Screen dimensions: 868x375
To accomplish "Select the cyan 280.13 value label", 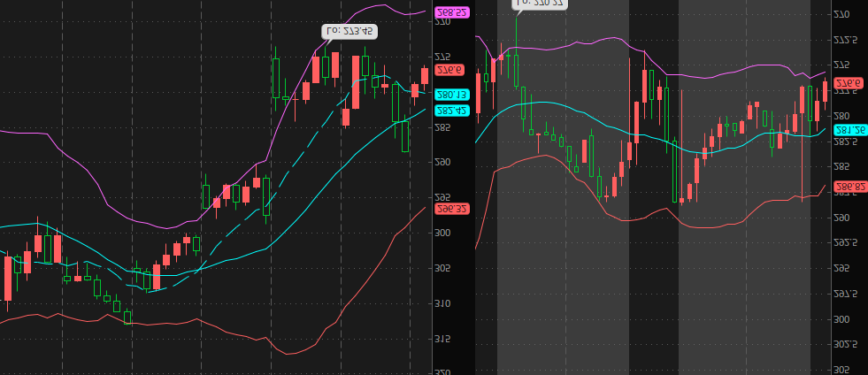I will tap(452, 95).
